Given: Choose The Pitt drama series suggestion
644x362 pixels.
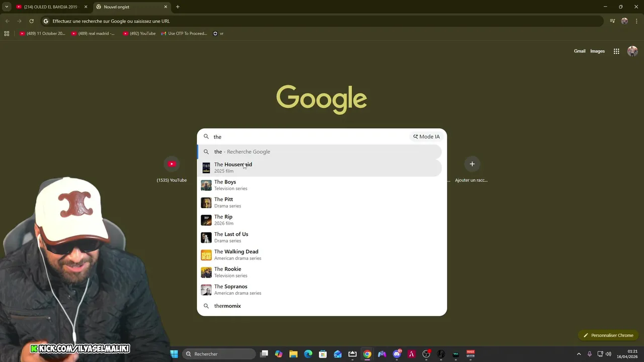Looking at the screenshot, I should coord(319,203).
